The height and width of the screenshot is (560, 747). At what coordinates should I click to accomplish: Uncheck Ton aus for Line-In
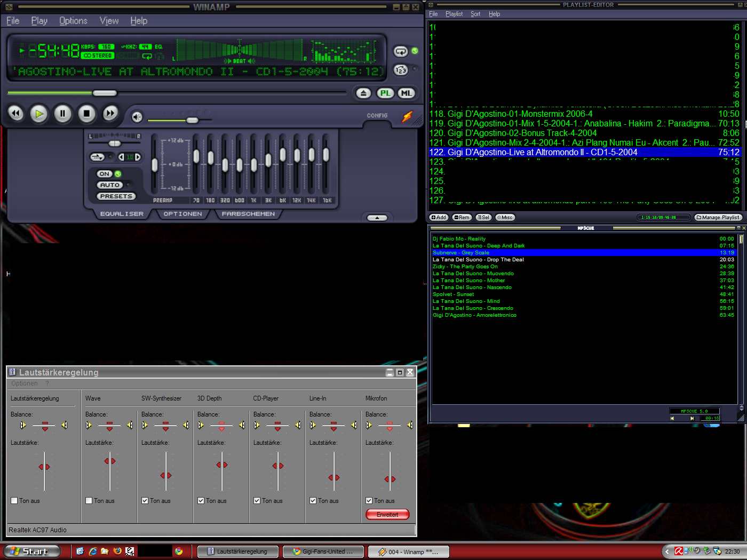click(x=313, y=501)
